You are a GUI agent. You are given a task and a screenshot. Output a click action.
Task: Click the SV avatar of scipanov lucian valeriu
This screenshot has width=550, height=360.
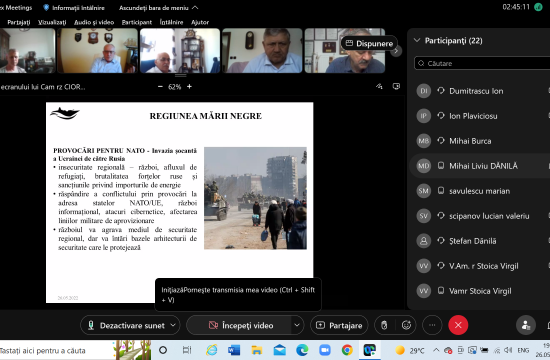[x=424, y=216]
